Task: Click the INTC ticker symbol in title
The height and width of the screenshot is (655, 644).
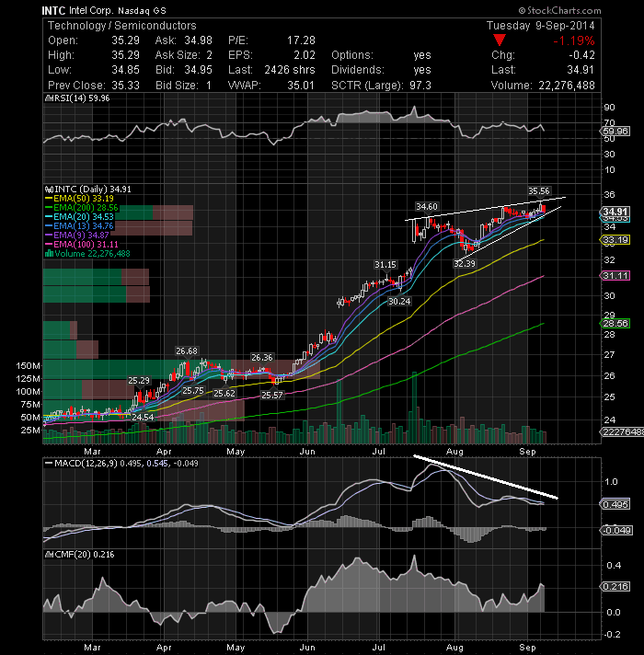Action: pos(54,10)
